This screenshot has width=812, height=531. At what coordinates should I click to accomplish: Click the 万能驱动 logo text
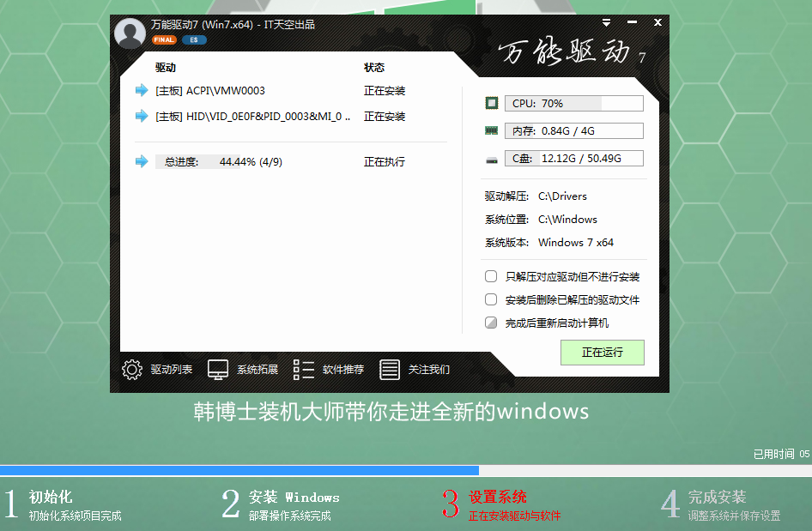coord(562,47)
